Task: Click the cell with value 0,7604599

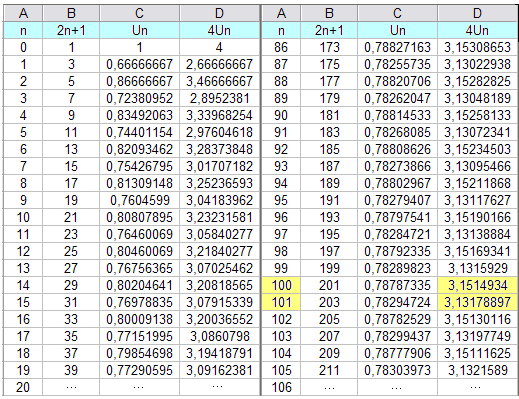Action: (139, 200)
